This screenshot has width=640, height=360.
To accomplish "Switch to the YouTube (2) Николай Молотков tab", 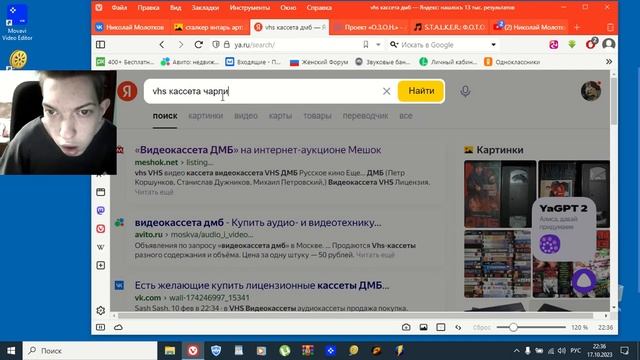I will tap(529, 27).
